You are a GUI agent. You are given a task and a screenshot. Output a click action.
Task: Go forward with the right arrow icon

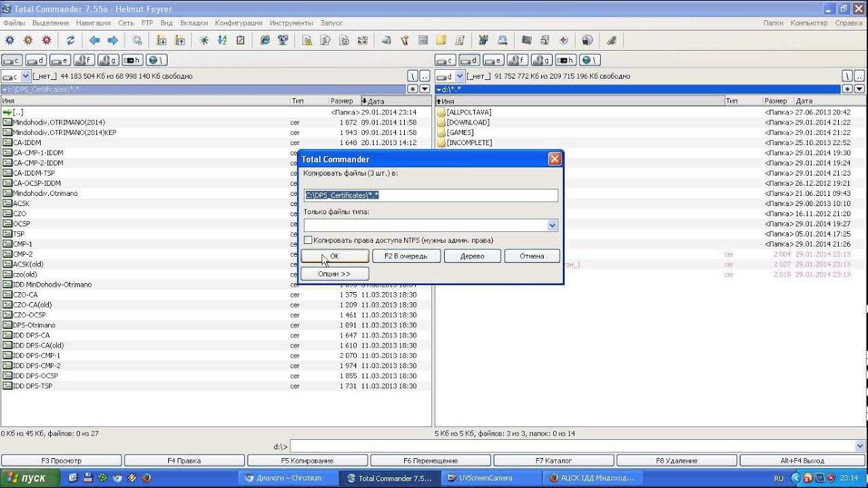click(113, 40)
